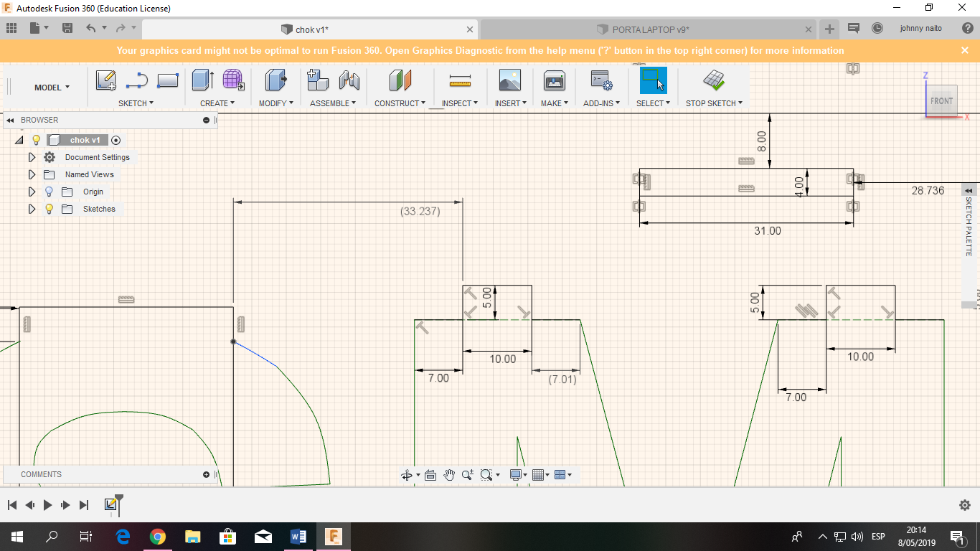Toggle Origin folder visibility bulb
This screenshot has height=551, width=980.
(49, 192)
